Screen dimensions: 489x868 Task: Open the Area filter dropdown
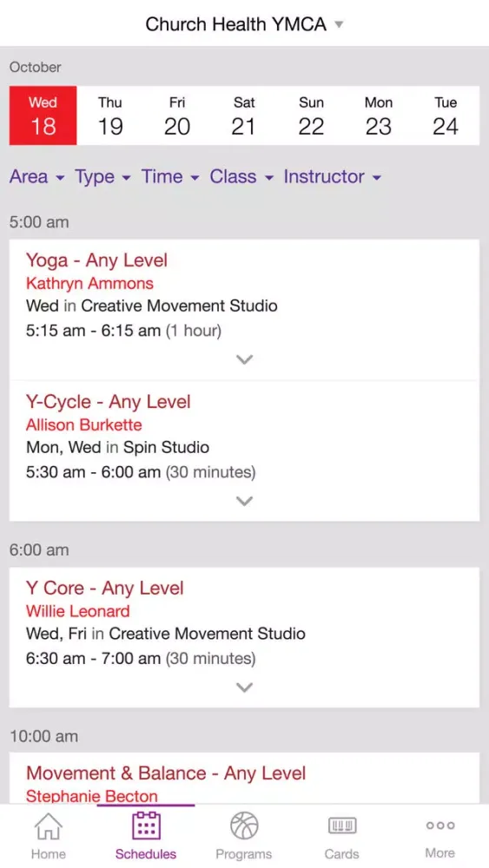(x=37, y=176)
